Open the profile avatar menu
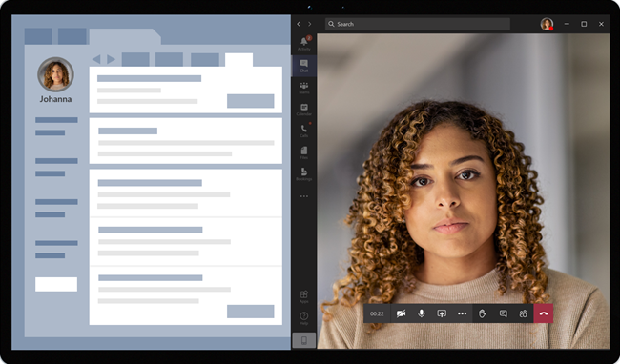Viewport: 620px width, 364px height. [547, 24]
